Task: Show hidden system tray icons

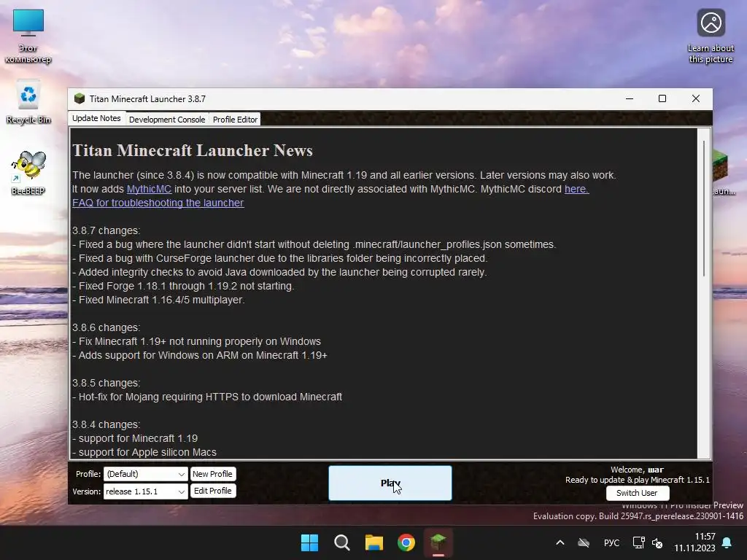Action: tap(560, 542)
